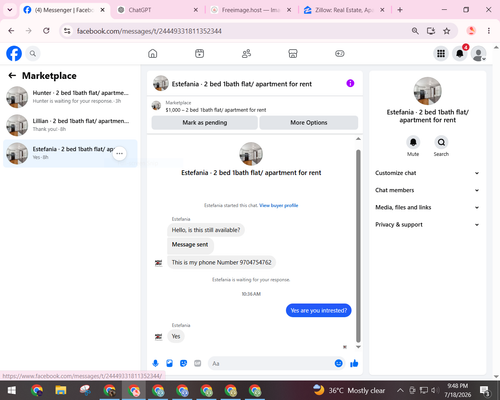Select the Estefania conversation row
Screen dimensions: 500x400
[x=70, y=153]
